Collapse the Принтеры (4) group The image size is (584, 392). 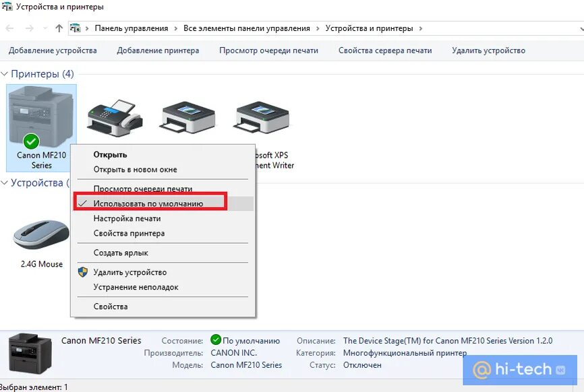[5, 74]
